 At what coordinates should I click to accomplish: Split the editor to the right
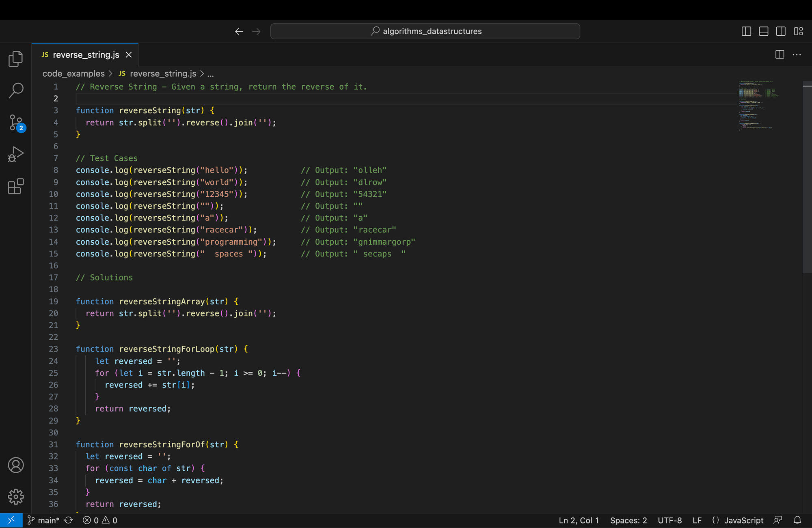coord(779,54)
